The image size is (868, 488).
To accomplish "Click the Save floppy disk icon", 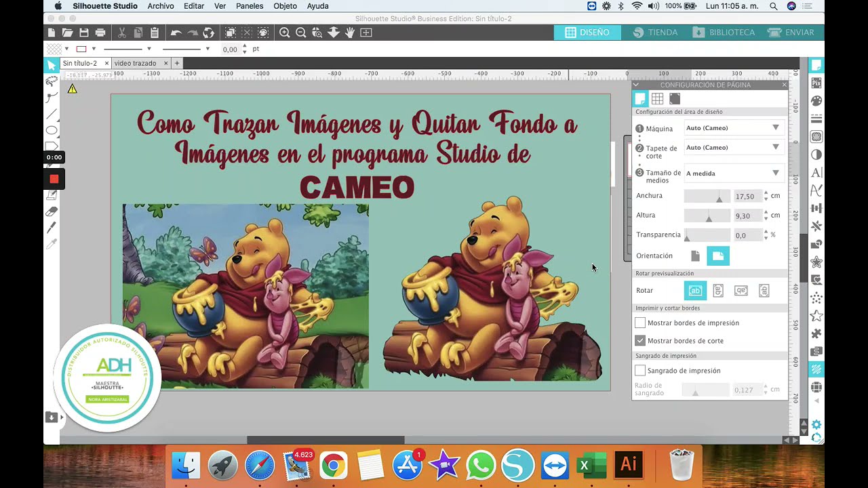I will [84, 33].
